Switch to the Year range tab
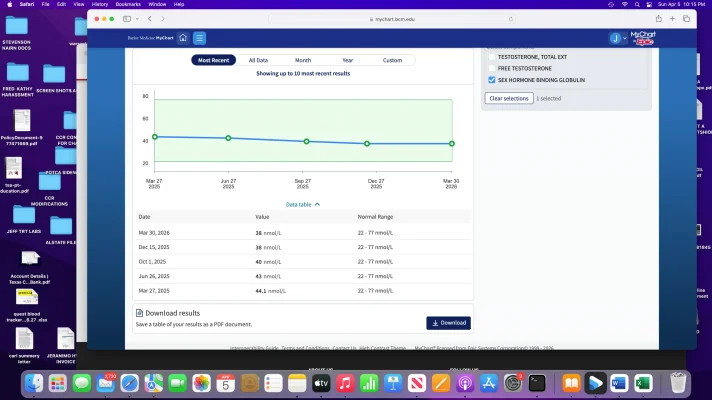Screen dimensions: 712x400 (347, 60)
